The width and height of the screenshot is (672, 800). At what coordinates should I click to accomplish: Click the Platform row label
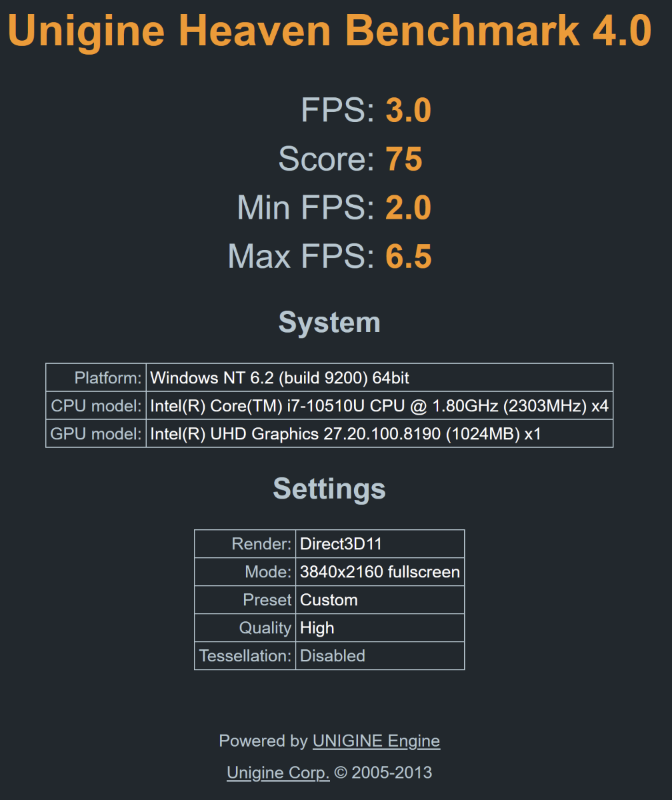pyautogui.click(x=108, y=378)
